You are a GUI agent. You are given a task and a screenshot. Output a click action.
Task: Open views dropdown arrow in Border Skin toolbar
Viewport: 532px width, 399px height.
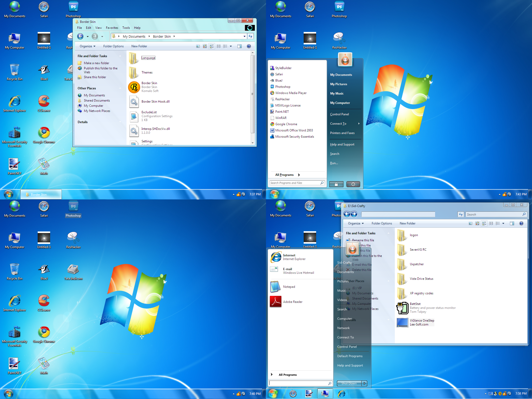click(x=231, y=46)
